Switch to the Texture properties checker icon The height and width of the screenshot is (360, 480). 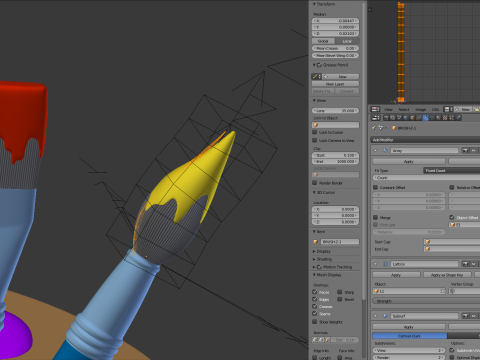click(445, 118)
